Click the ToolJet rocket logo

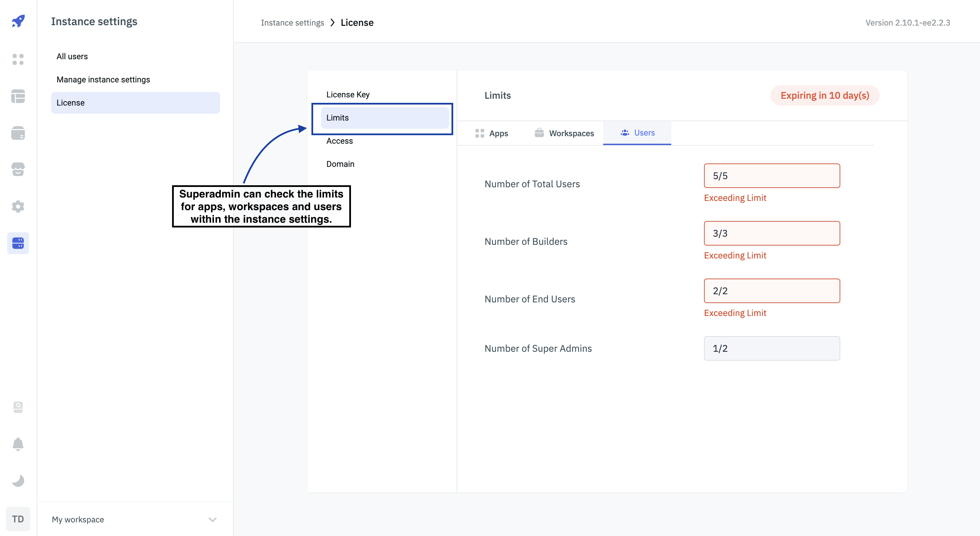18,21
